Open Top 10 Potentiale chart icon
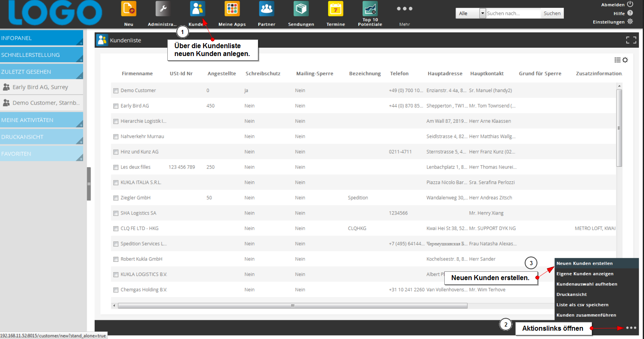Image resolution: width=644 pixels, height=339 pixels. [370, 9]
